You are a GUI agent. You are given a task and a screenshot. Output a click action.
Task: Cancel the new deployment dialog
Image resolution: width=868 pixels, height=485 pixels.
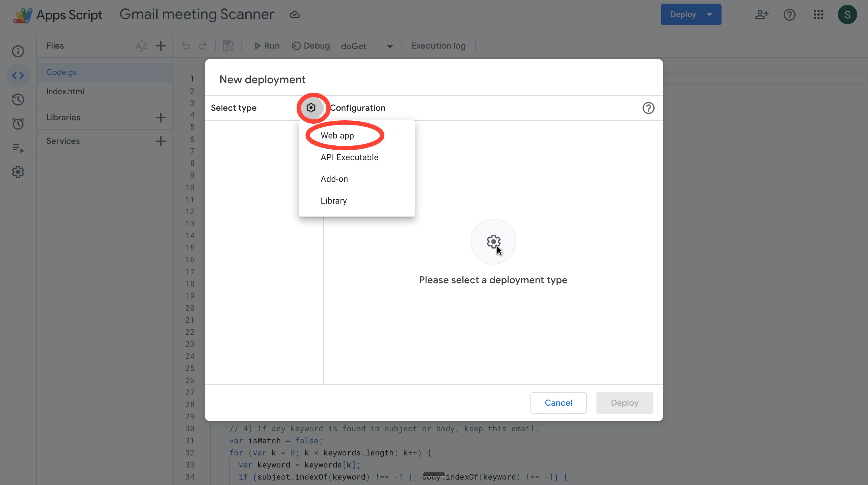[558, 403]
